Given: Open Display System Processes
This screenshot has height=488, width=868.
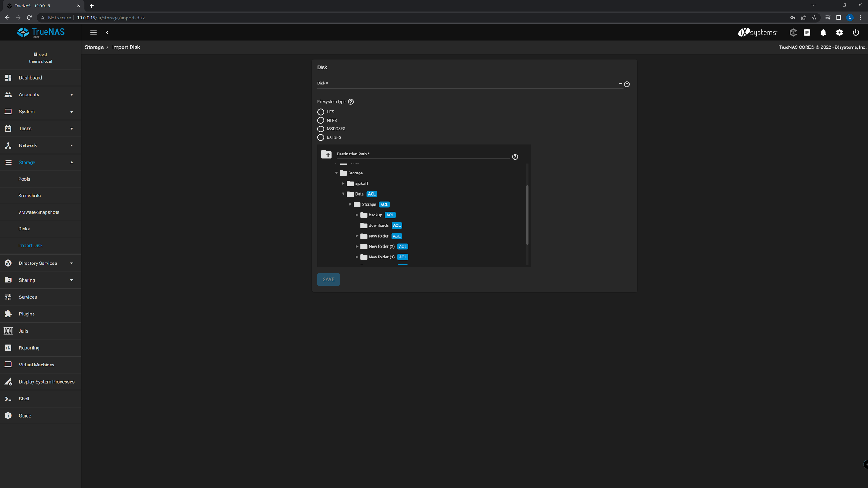Looking at the screenshot, I should point(41,382).
